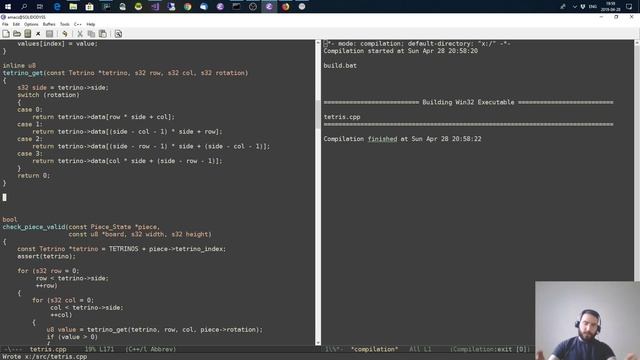The height and width of the screenshot is (360, 640).
Task: Click the compilation window's vertical scrollbar
Action: pos(637,160)
